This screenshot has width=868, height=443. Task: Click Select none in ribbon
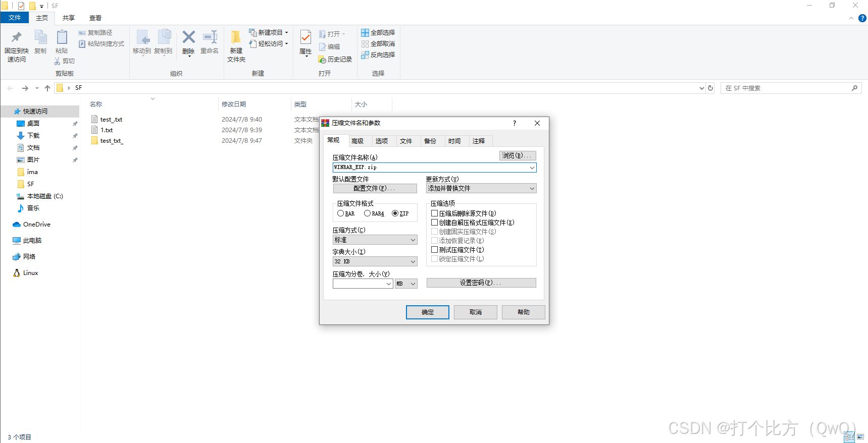(x=378, y=44)
